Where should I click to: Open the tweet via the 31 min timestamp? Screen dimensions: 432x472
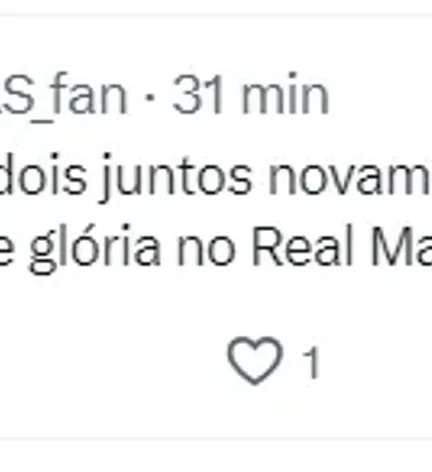point(251,95)
